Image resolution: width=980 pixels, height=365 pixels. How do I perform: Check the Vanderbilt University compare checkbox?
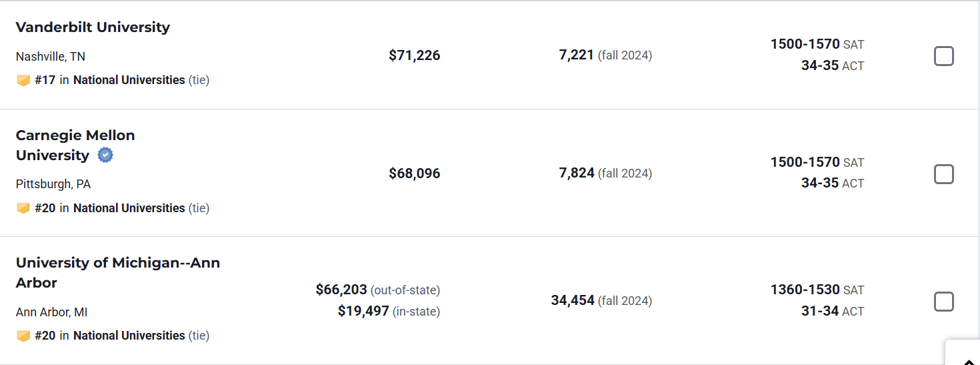[943, 56]
